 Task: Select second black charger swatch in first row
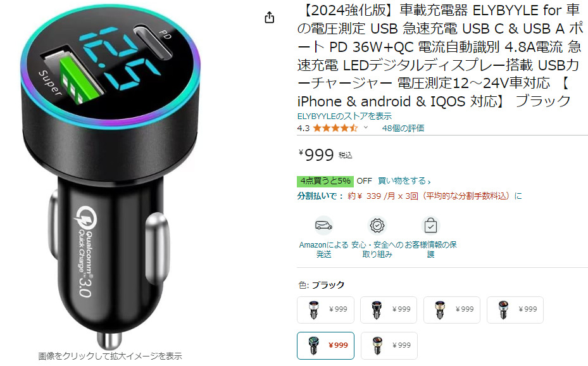(389, 310)
